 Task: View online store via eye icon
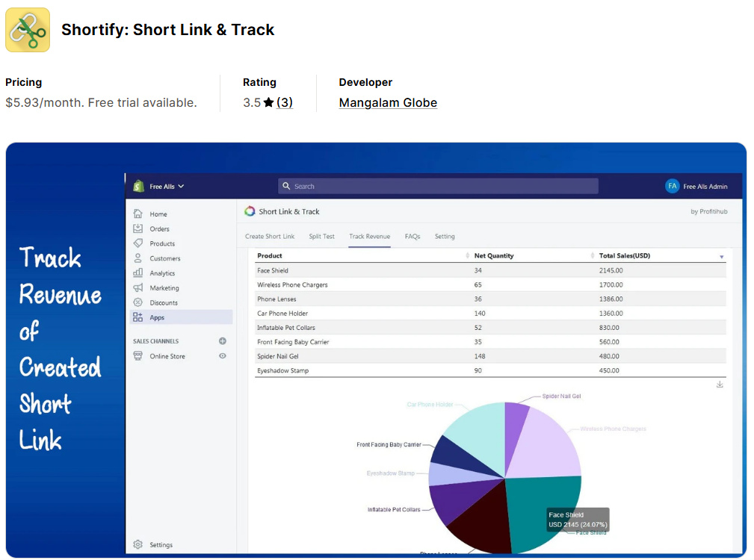coord(223,356)
